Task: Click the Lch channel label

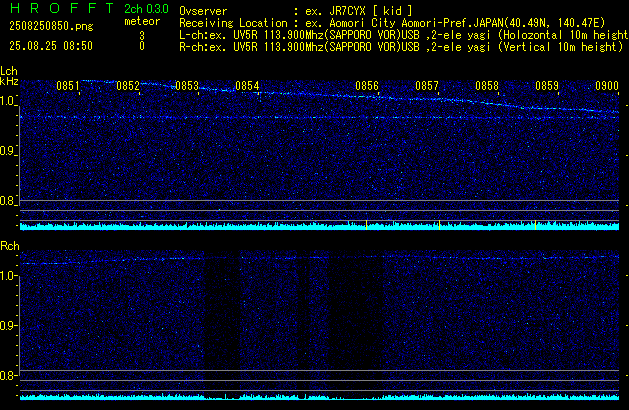Action: (x=9, y=71)
